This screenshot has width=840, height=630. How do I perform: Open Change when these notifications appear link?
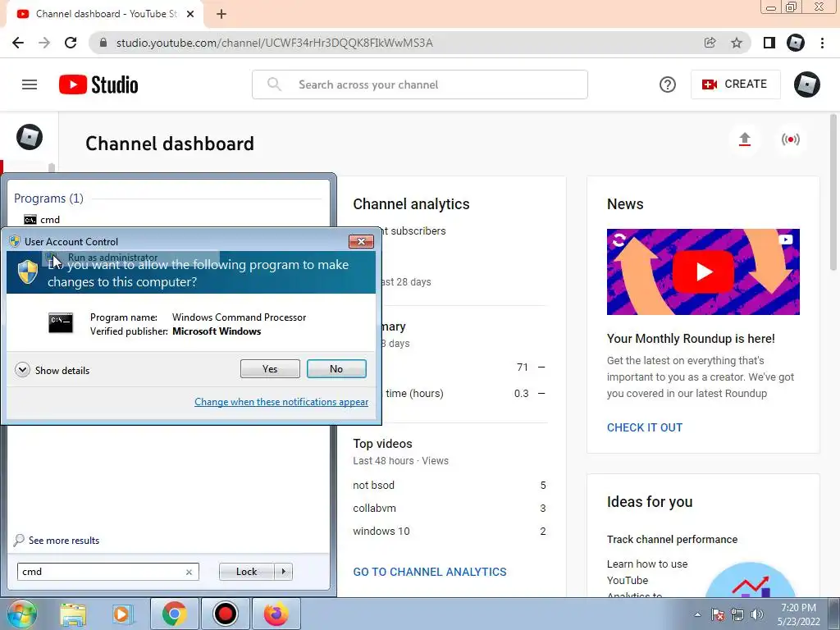281,402
